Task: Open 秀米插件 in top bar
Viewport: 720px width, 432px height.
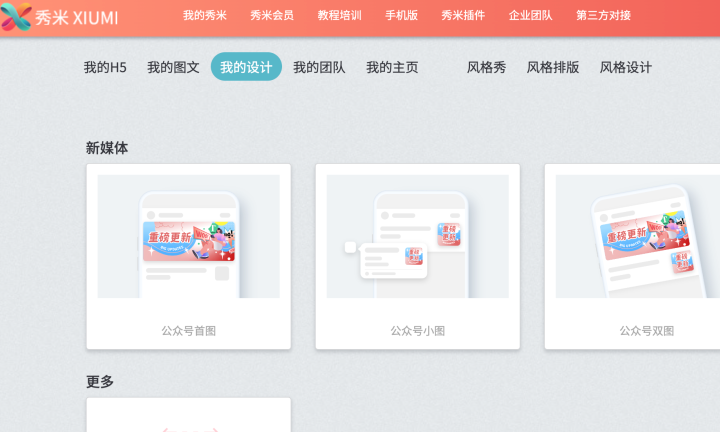Action: pyautogui.click(x=463, y=16)
